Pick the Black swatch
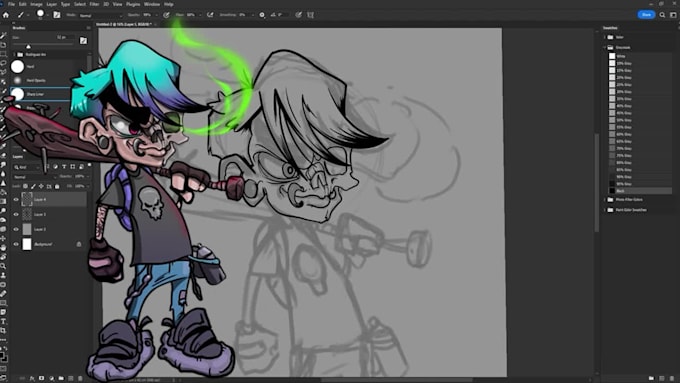 [x=612, y=191]
